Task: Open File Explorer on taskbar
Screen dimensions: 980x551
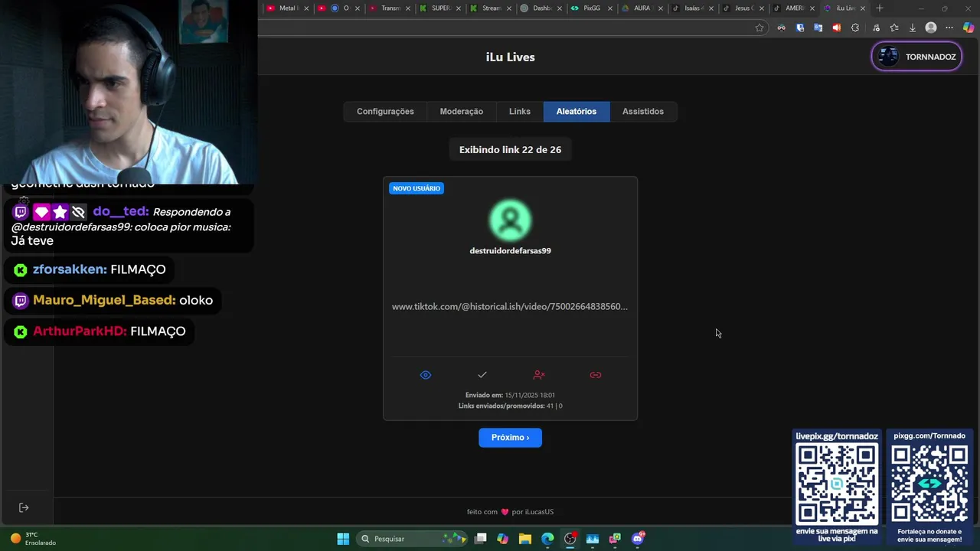Action: [x=525, y=539]
